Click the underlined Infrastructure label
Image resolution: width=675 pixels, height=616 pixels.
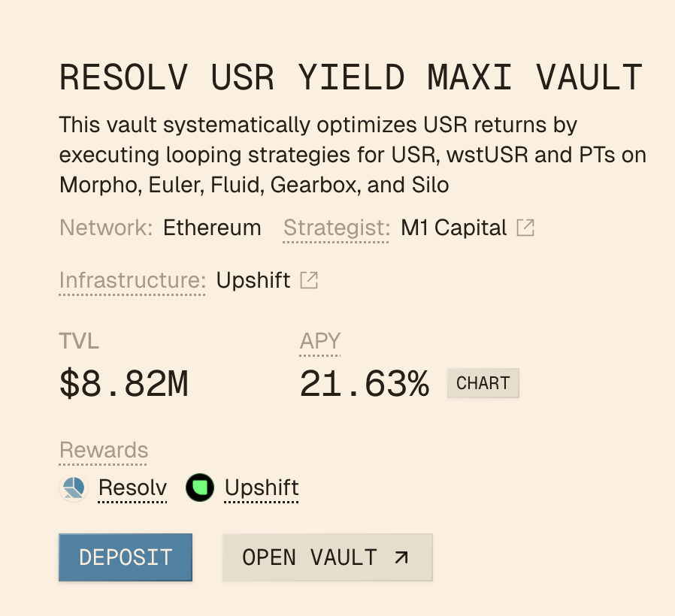point(132,280)
